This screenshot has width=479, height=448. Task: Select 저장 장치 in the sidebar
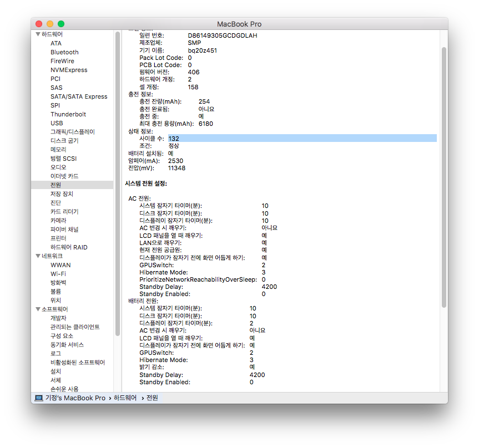click(62, 194)
